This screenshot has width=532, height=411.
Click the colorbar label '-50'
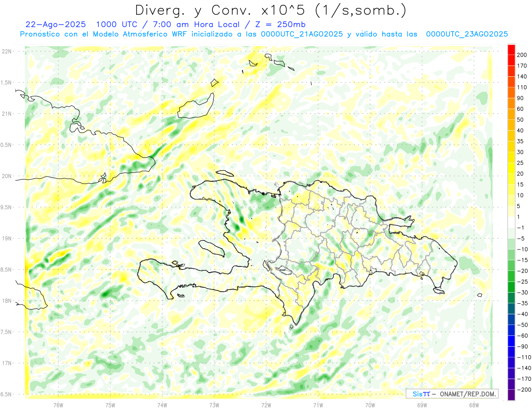[x=522, y=325]
